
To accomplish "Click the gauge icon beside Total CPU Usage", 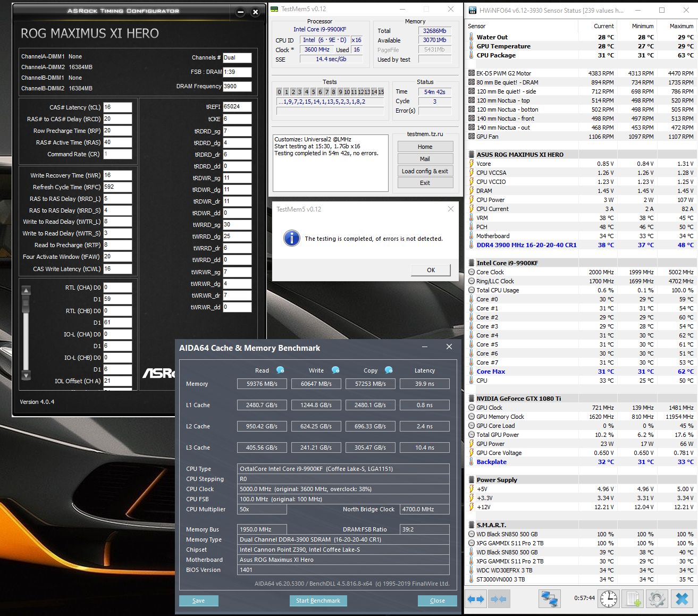I will coord(472,290).
